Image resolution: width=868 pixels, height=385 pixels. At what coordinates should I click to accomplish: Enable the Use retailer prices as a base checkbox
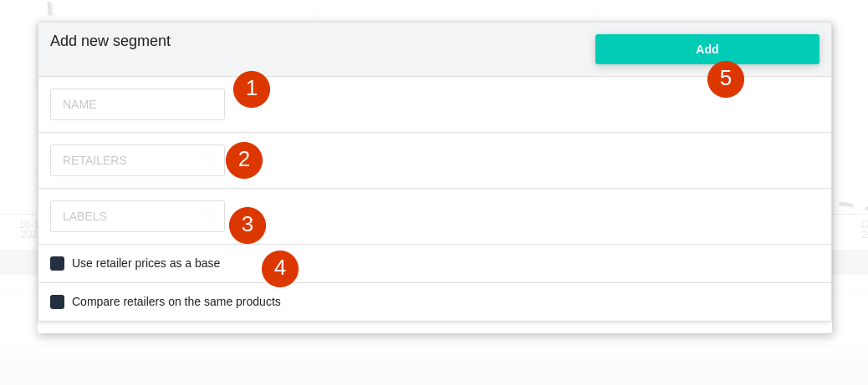(57, 263)
